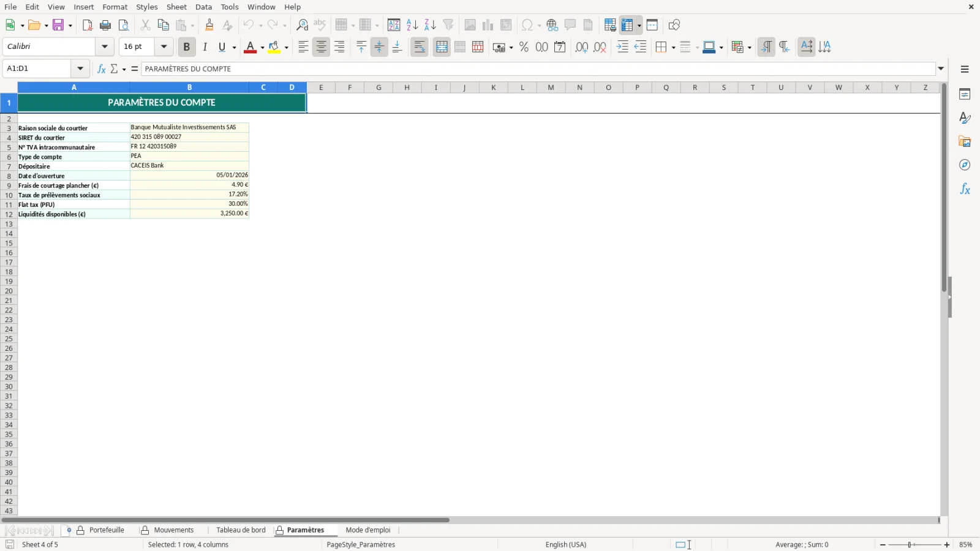Image resolution: width=980 pixels, height=551 pixels.
Task: Copy the selection to clipboard
Action: coord(163,25)
